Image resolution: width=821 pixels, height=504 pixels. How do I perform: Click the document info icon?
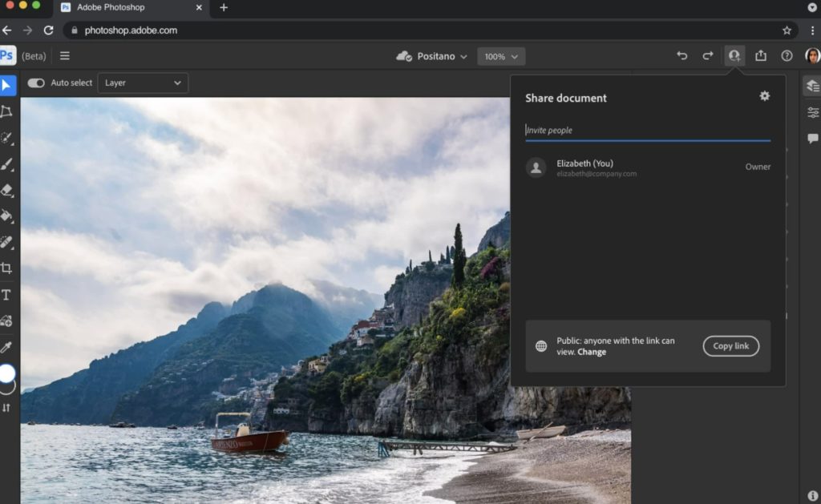click(x=813, y=495)
